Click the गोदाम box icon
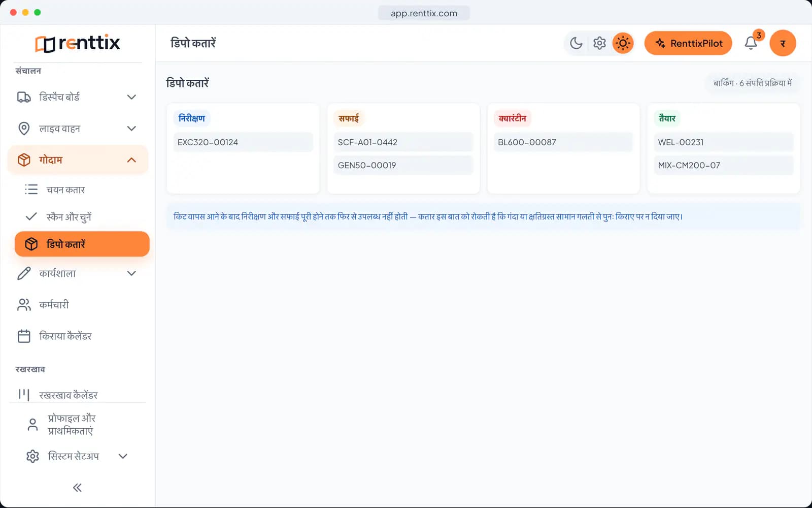The height and width of the screenshot is (508, 812). (x=24, y=160)
